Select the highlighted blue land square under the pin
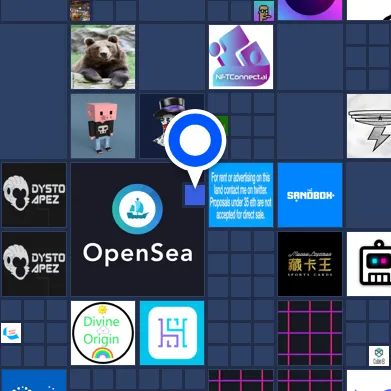Screen dimensions: 391x391 (x=195, y=195)
